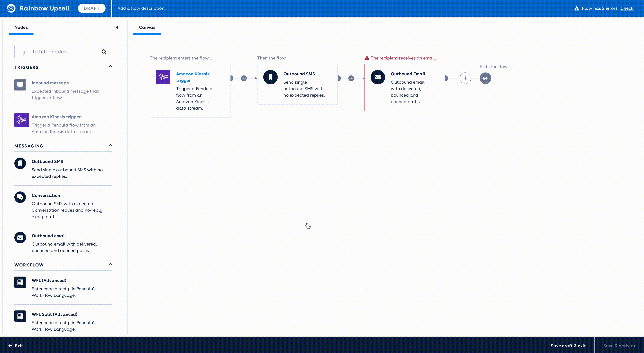Click the Rainbow Upsell flow title
Viewport: 644px width, 353px height.
click(44, 8)
